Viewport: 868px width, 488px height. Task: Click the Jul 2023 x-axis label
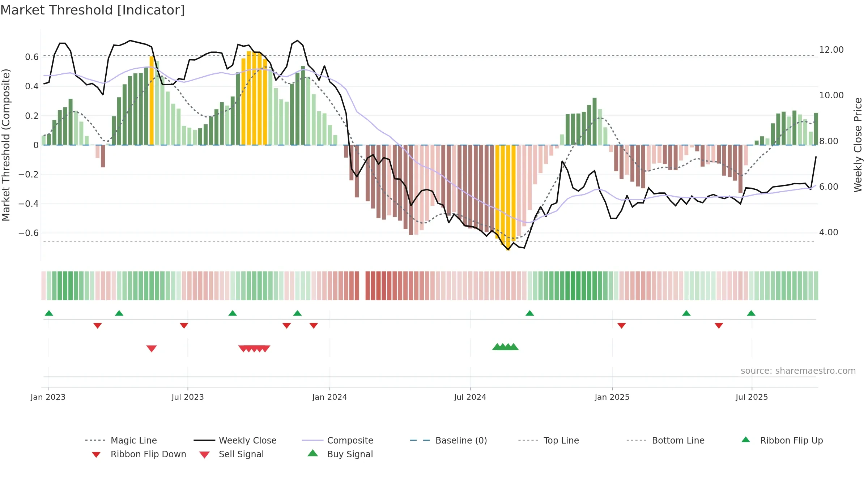[188, 397]
